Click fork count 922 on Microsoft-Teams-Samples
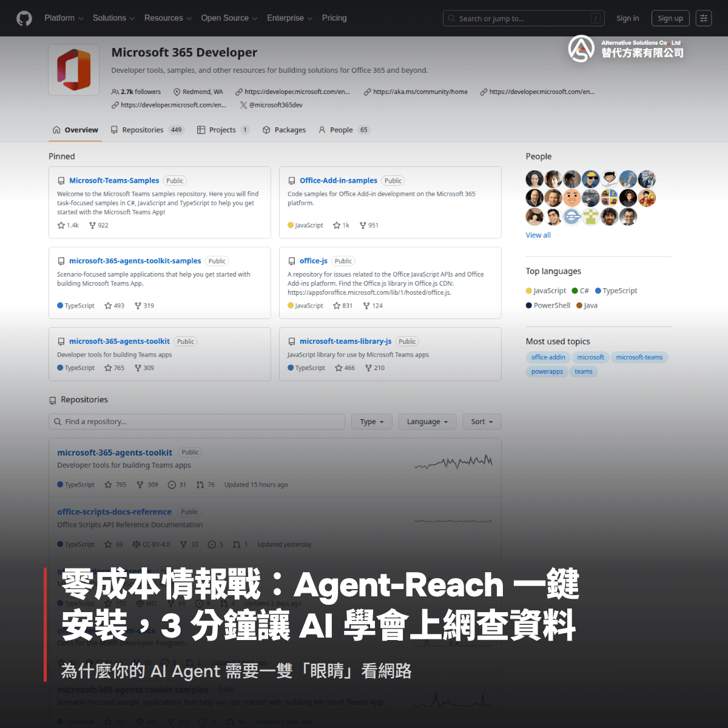 99,225
